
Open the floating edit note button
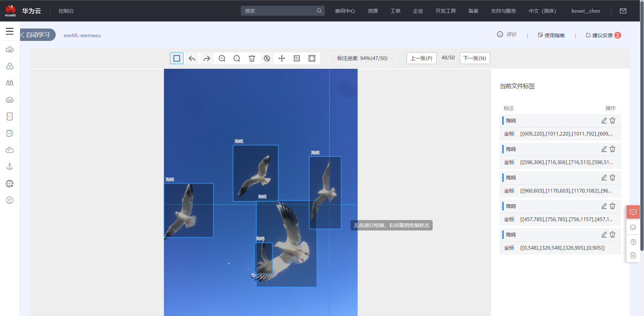pyautogui.click(x=633, y=256)
